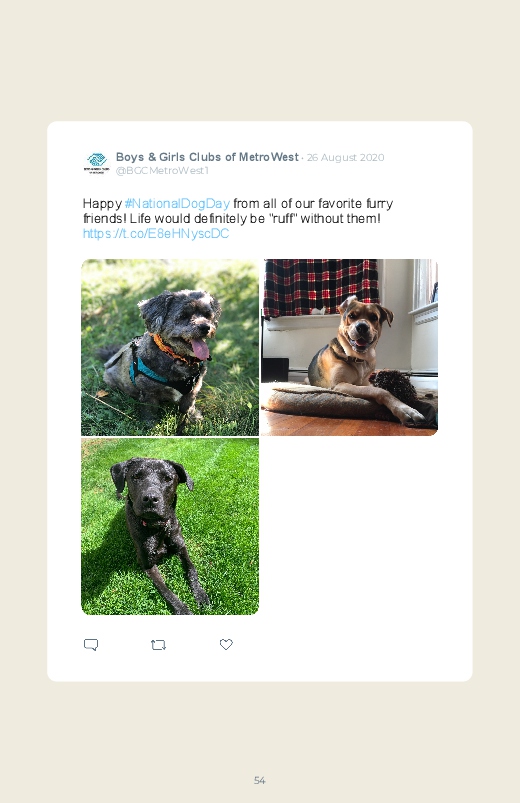This screenshot has height=803, width=520.
Task: Open the tan dog on bed photo
Action: click(349, 347)
